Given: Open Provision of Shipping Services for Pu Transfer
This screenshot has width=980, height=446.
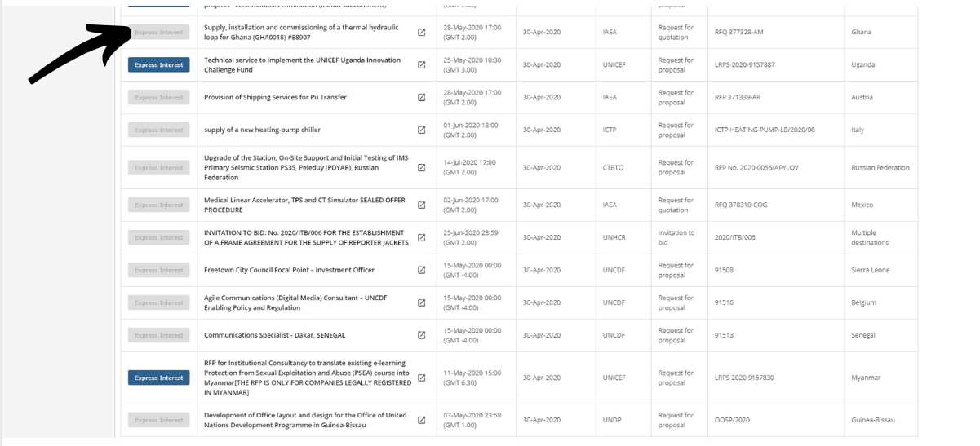Looking at the screenshot, I should coord(275,98).
